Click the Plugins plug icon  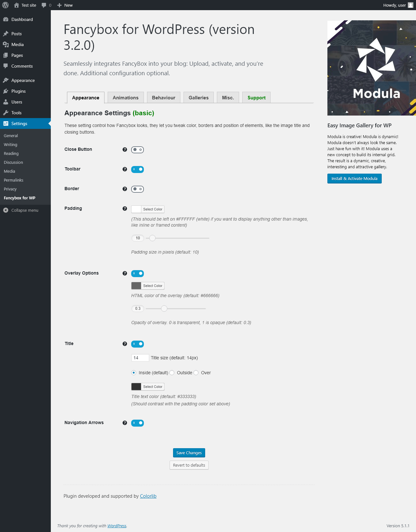[x=6, y=91]
